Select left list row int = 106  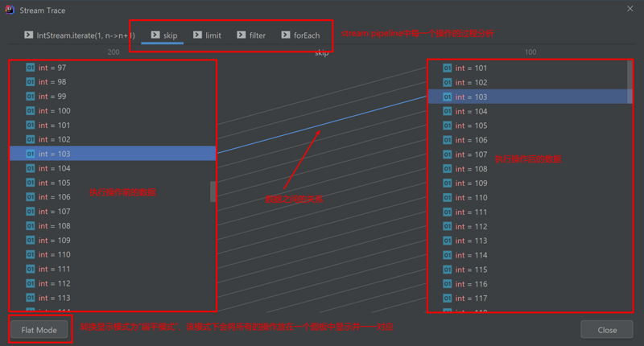[113, 196]
